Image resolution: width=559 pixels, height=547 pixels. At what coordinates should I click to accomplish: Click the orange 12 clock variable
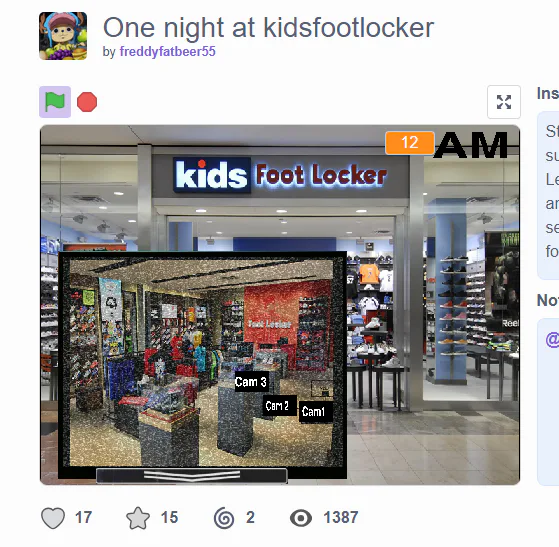[410, 143]
